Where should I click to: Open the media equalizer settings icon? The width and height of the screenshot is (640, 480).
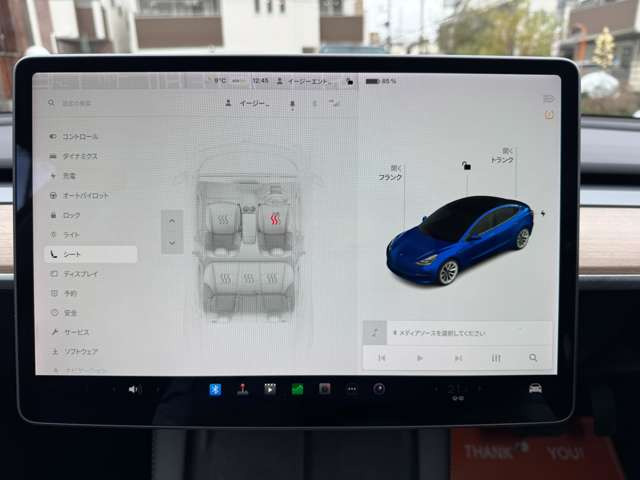(496, 357)
